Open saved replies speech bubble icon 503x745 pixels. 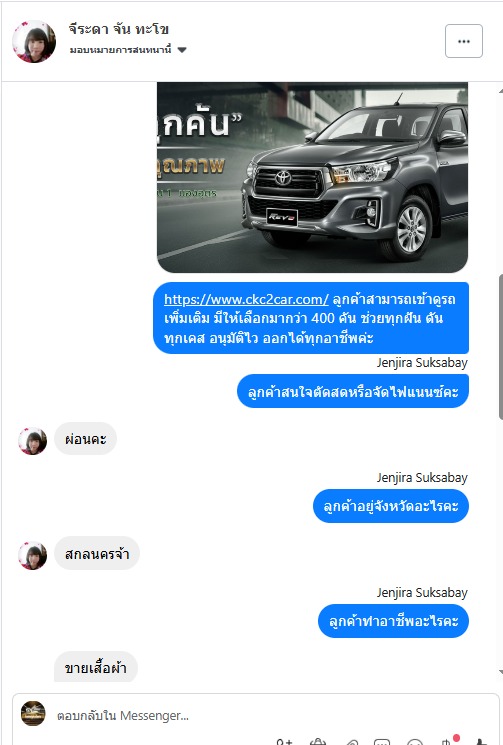(x=382, y=743)
